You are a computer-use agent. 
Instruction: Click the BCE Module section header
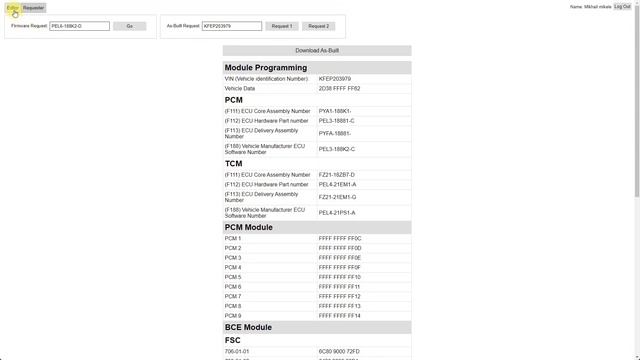[317, 327]
